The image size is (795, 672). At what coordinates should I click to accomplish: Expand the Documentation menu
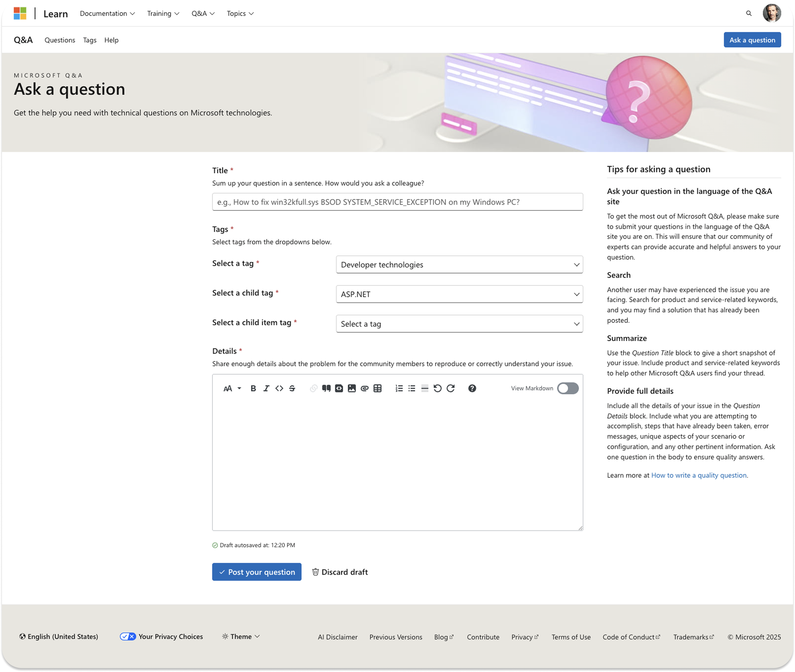(107, 13)
